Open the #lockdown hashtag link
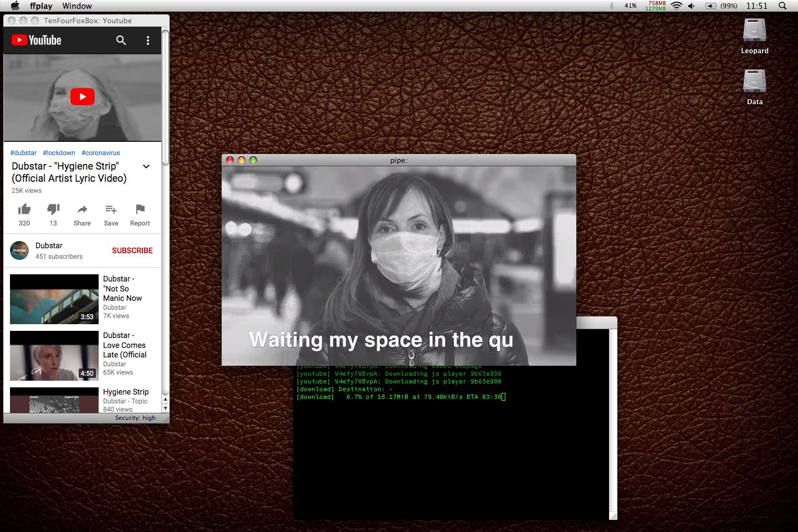Image resolution: width=798 pixels, height=532 pixels. 59,153
